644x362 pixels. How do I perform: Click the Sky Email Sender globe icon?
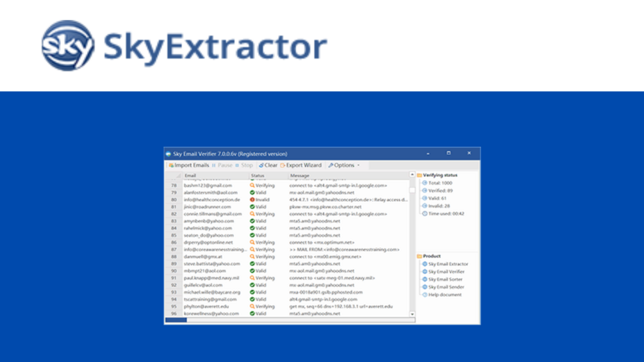[425, 287]
